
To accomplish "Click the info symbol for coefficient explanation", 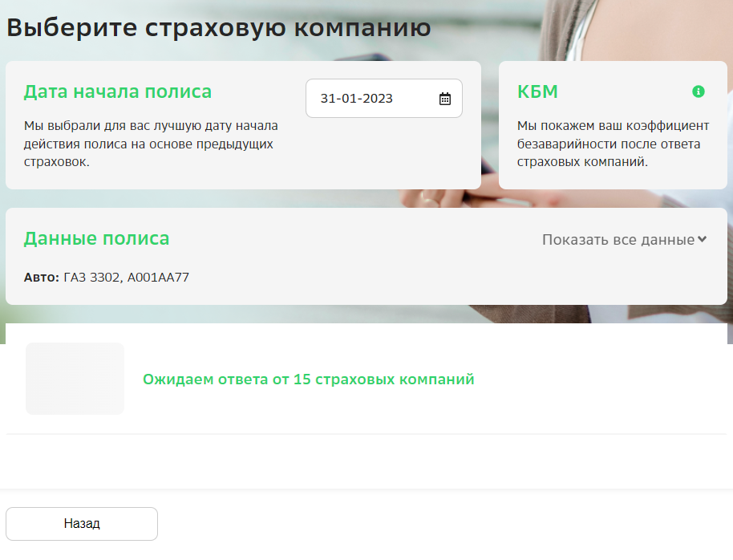I will point(699,91).
